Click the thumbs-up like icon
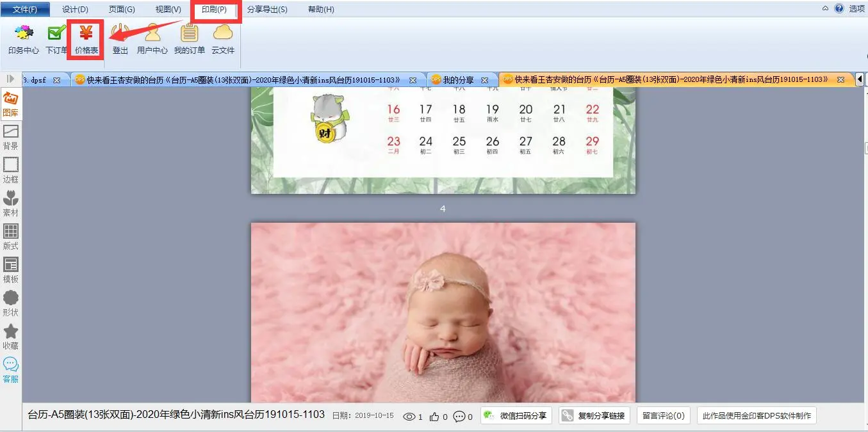Image resolution: width=868 pixels, height=432 pixels. pos(435,417)
